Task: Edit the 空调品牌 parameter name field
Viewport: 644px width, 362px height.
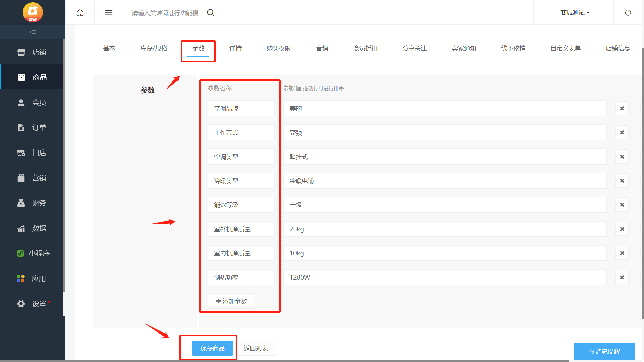Action: click(x=241, y=108)
